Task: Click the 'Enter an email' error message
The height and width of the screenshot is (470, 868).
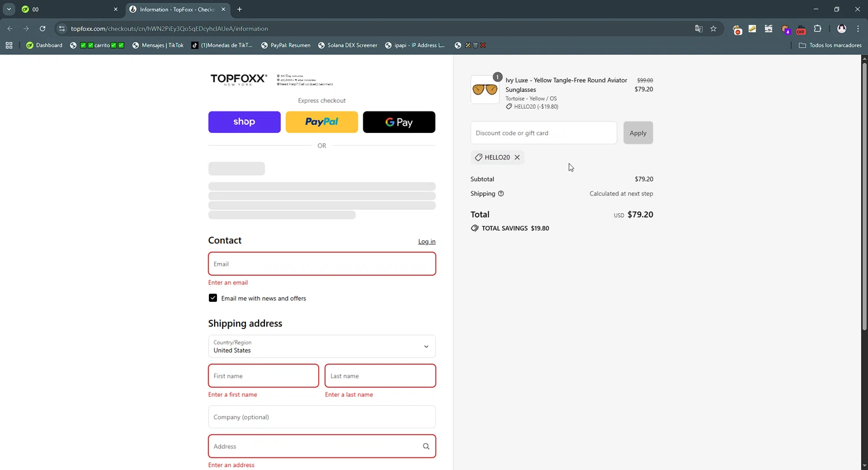Action: tap(228, 283)
